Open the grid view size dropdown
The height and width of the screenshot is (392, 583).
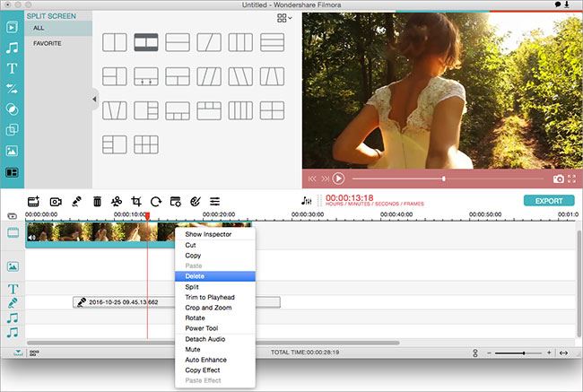click(x=284, y=18)
